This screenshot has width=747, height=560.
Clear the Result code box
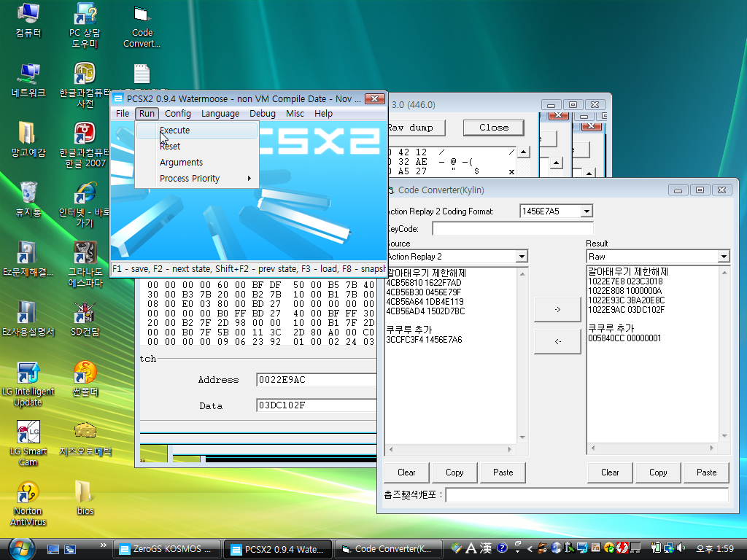[610, 472]
